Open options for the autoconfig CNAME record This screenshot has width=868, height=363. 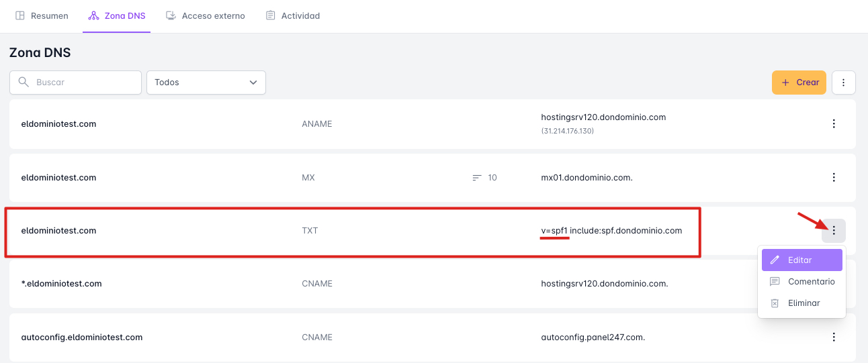(834, 338)
